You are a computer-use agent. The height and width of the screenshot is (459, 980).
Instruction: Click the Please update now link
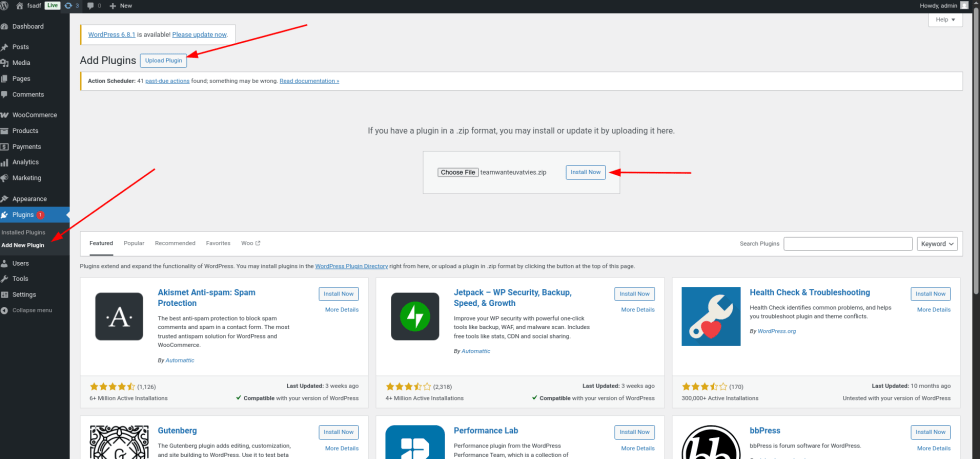coord(199,35)
